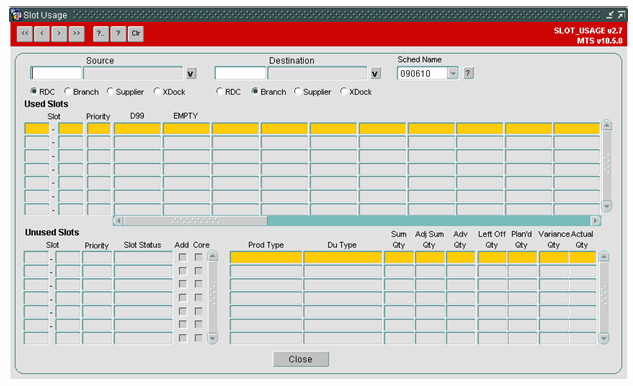Click highlighted D99 cell in first row
Viewport: 633px width, 386px height.
click(x=138, y=128)
